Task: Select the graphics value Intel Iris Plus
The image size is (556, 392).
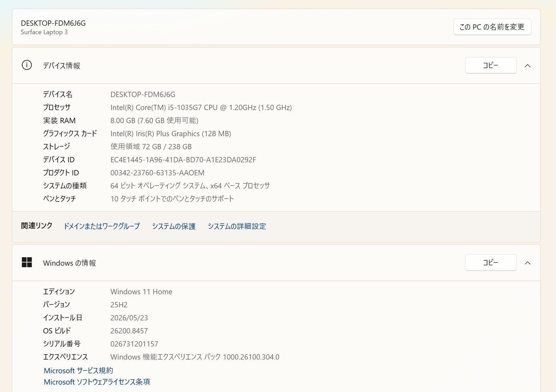Action: (171, 134)
